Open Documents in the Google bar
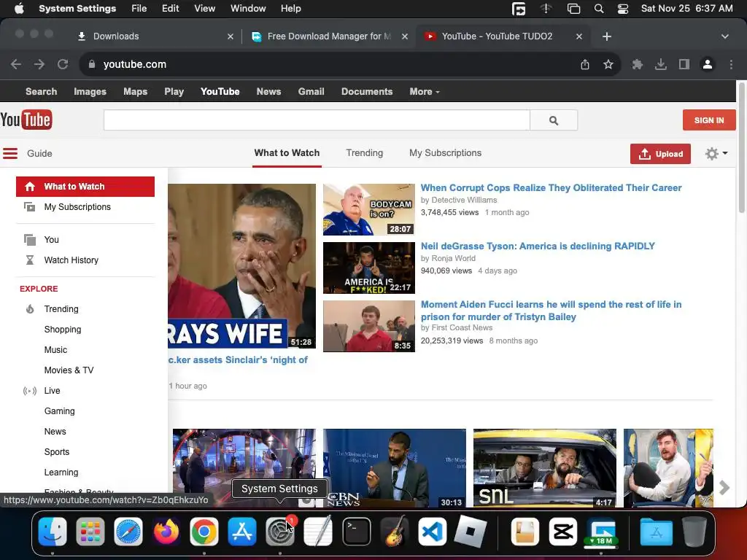Viewport: 747px width, 560px height. (367, 91)
